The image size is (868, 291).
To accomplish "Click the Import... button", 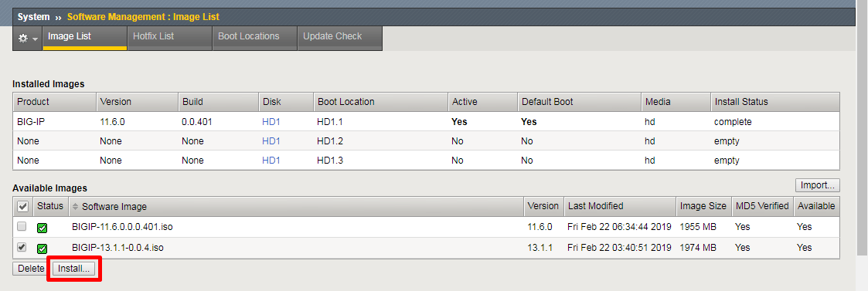I will [x=818, y=185].
